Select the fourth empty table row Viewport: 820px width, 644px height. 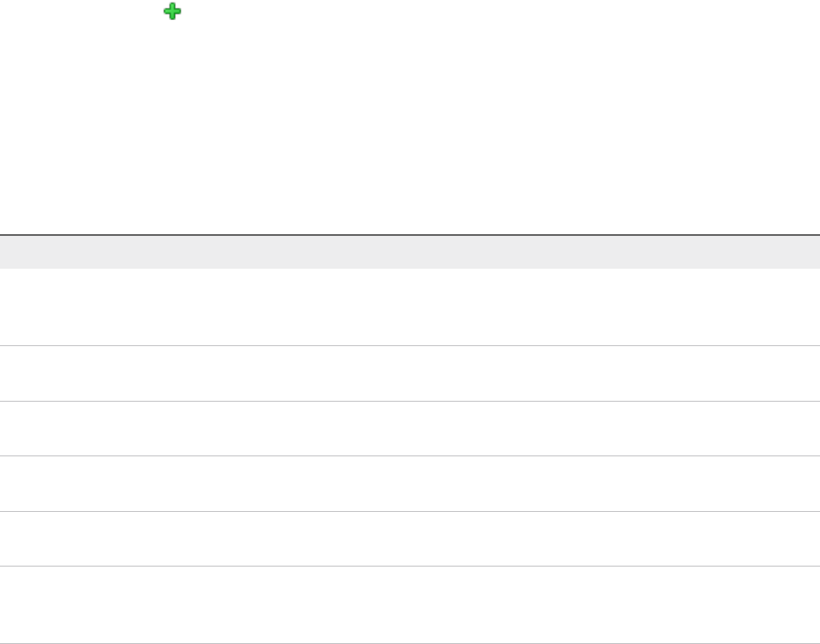coord(410,483)
